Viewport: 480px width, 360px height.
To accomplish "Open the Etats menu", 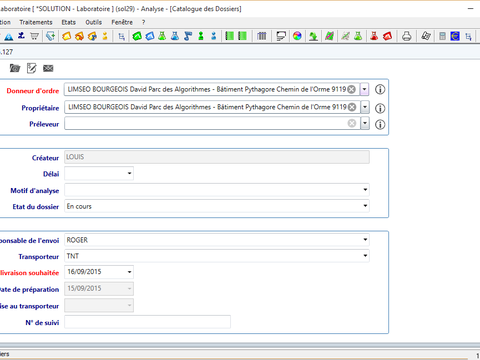I will coord(69,22).
